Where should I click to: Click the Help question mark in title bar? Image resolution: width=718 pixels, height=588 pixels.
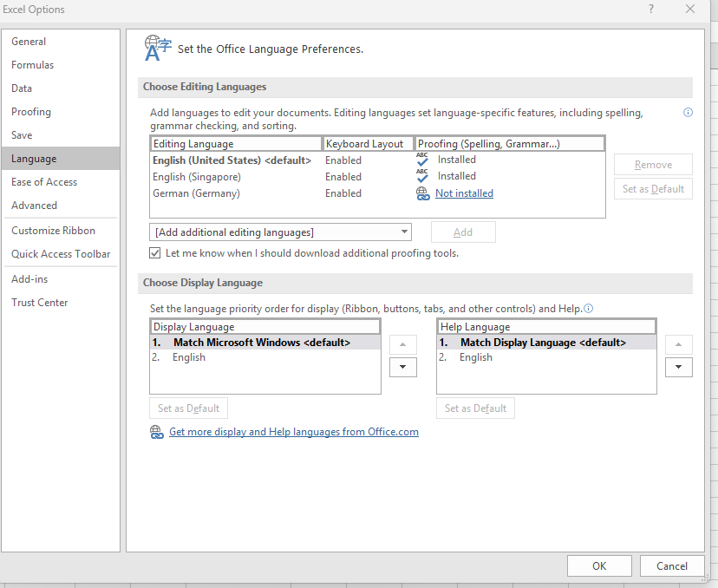tap(651, 9)
